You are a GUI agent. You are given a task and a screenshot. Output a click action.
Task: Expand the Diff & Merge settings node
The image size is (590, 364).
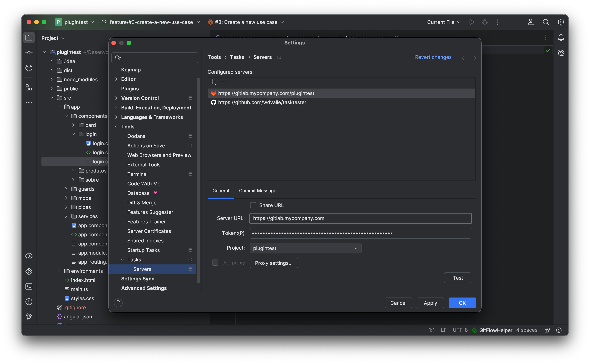coord(122,203)
